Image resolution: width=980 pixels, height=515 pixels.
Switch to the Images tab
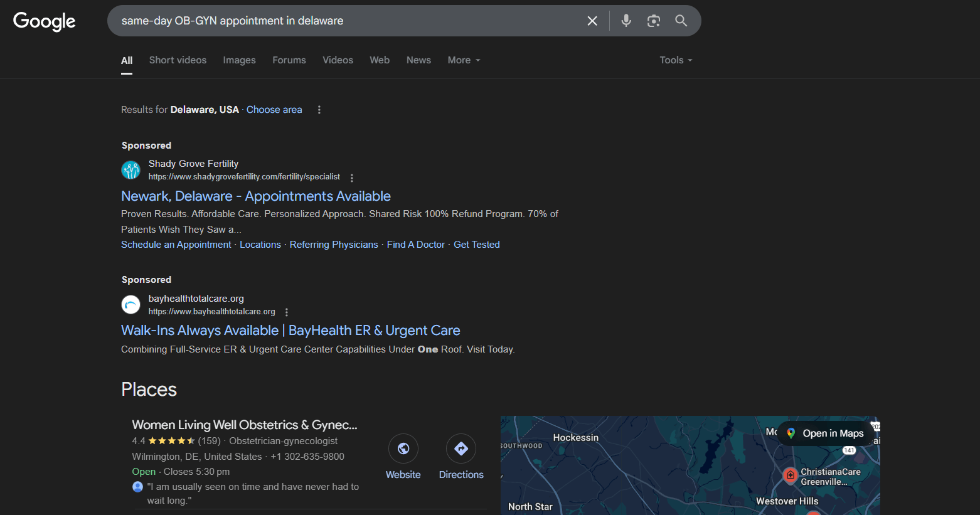pos(239,60)
